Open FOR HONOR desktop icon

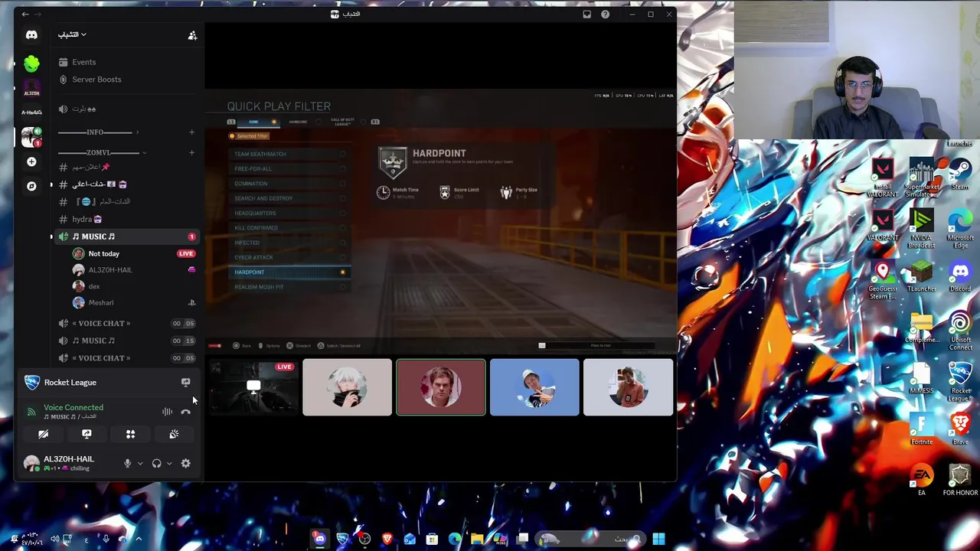pos(959,480)
